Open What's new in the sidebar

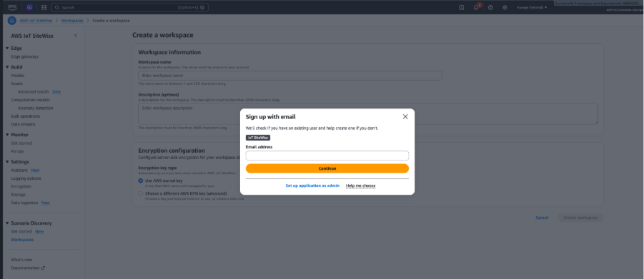pos(21,260)
